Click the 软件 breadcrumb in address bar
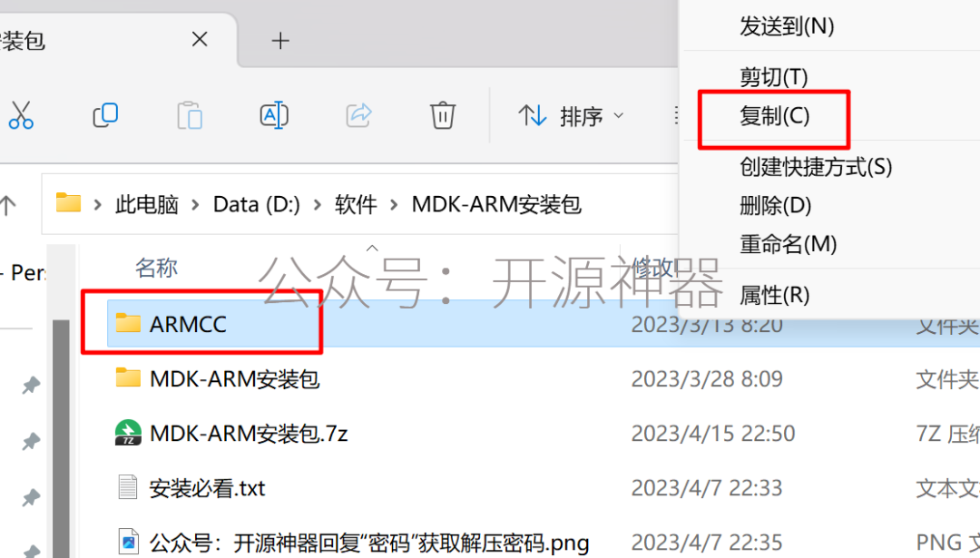Image resolution: width=980 pixels, height=558 pixels. (356, 204)
